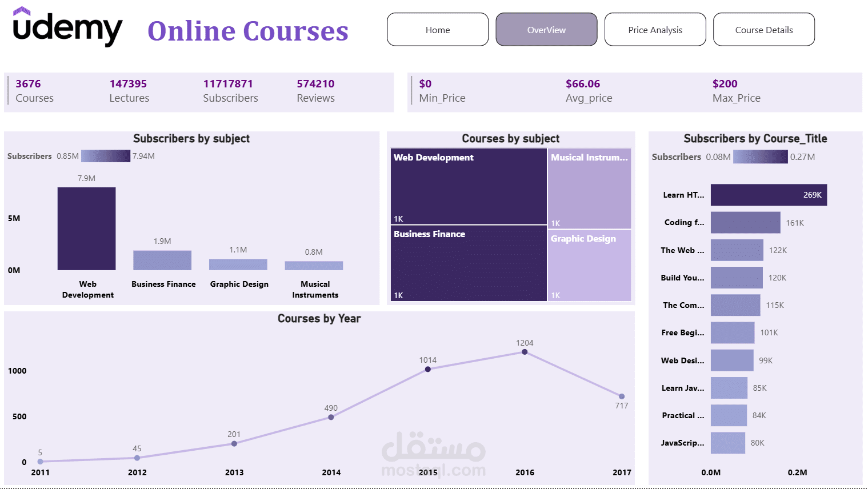Click the Musical Instruments treemap tile
This screenshot has width=868, height=489.
point(589,189)
